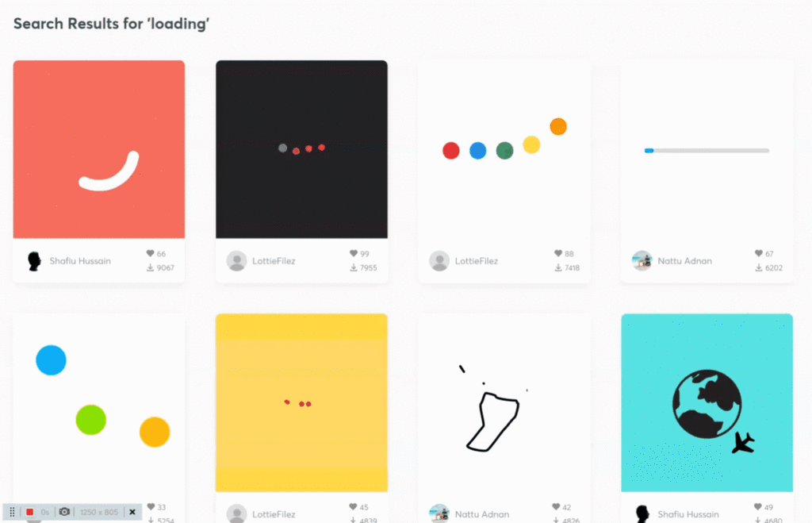Stop recording with the red square button

29,512
